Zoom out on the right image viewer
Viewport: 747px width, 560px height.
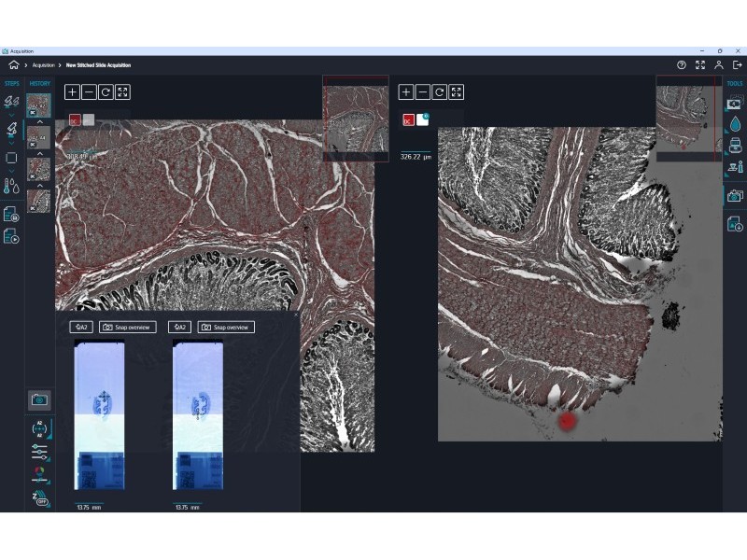(x=423, y=91)
